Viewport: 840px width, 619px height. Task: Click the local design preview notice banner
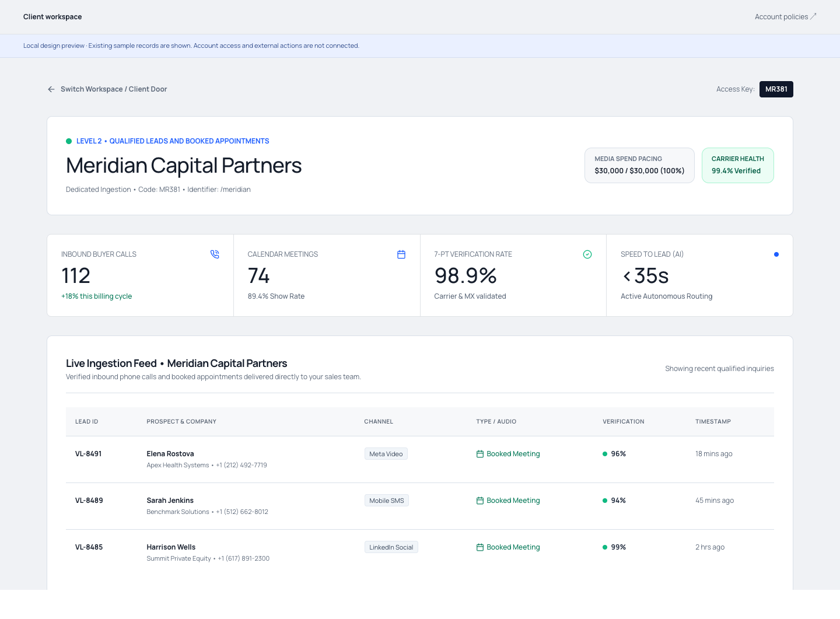pos(420,46)
